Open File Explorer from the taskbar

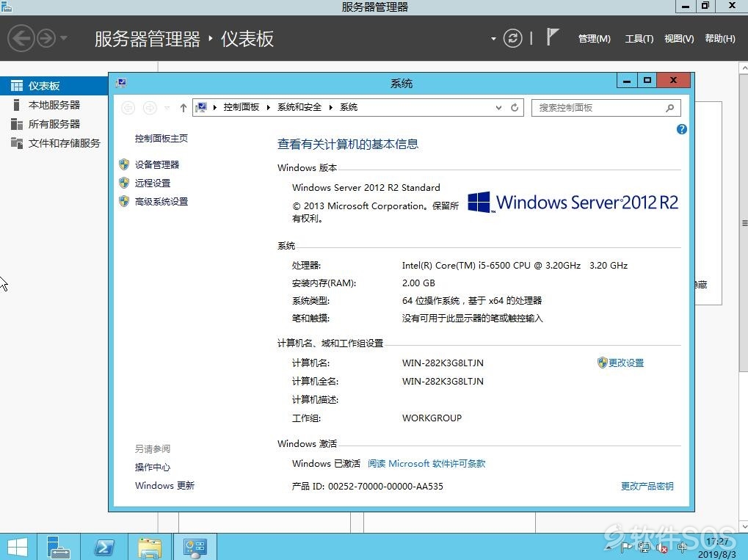[x=150, y=547]
